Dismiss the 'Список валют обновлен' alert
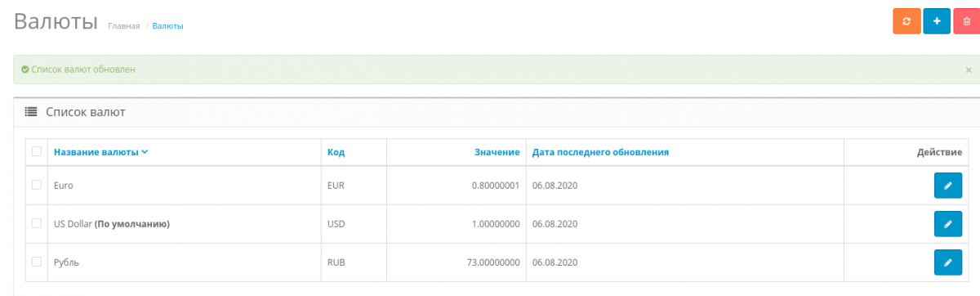Screen dimensions: 980x296 point(969,70)
